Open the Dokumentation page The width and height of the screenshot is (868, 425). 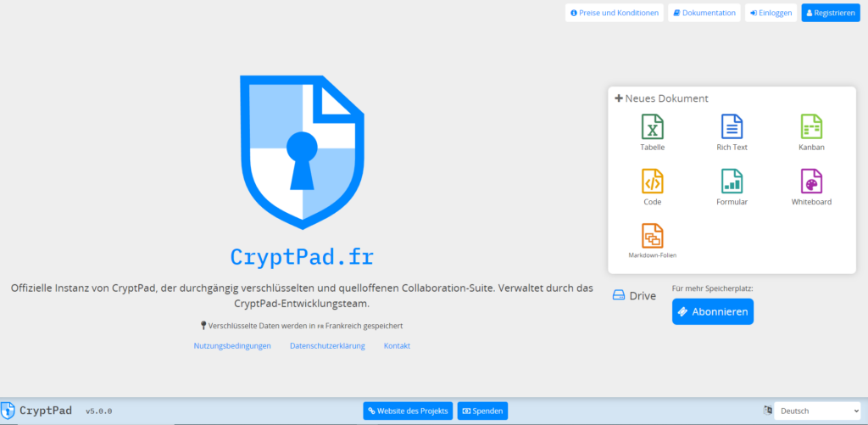tap(704, 13)
